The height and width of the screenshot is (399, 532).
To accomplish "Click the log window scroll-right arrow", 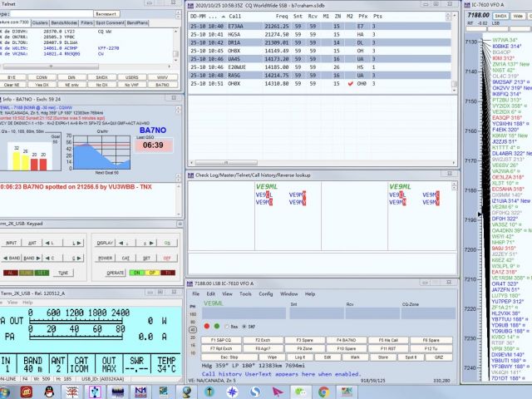I will coord(454,163).
